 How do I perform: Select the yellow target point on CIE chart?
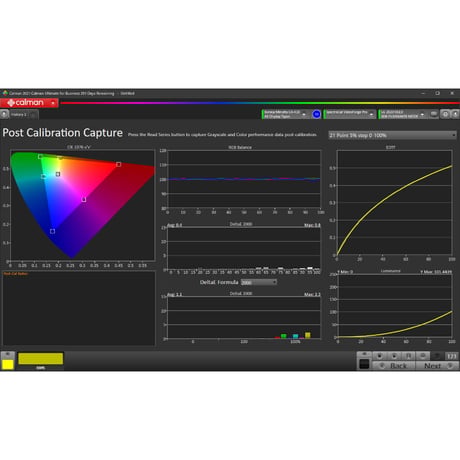pos(60,158)
